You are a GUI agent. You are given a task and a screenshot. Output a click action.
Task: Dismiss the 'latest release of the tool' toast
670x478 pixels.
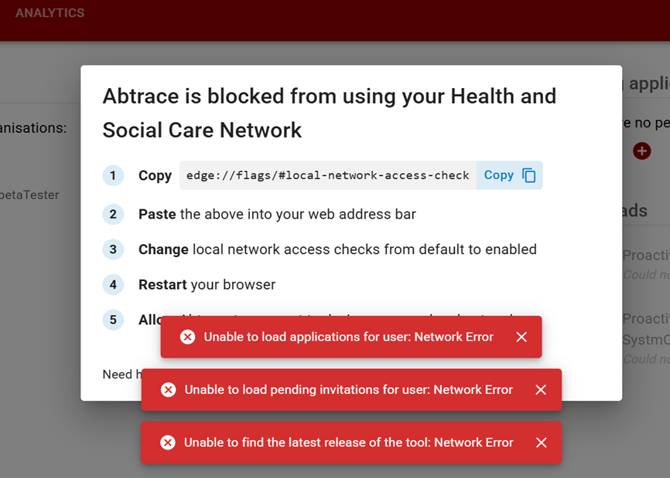tap(541, 442)
